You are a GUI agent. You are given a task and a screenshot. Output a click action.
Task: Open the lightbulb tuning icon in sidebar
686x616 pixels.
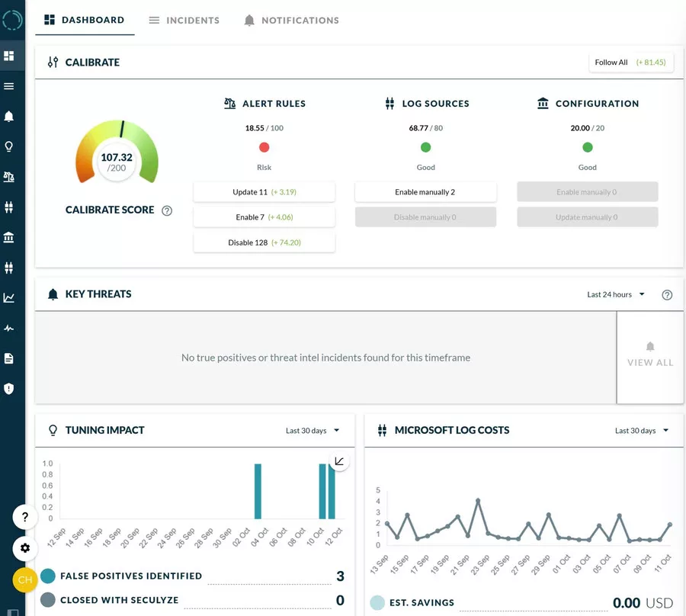(8, 146)
